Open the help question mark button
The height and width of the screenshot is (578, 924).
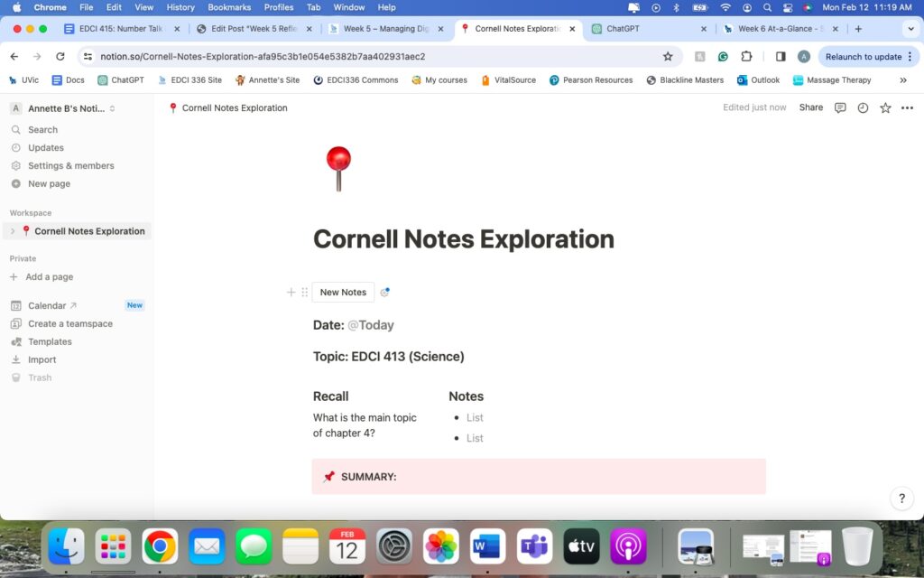click(x=901, y=498)
